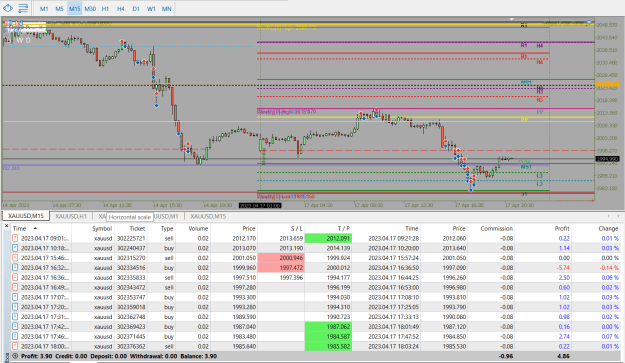The height and width of the screenshot is (363, 625).
Task: Click the buy icon of ticket 302334516
Action: pyautogui.click(x=15, y=268)
